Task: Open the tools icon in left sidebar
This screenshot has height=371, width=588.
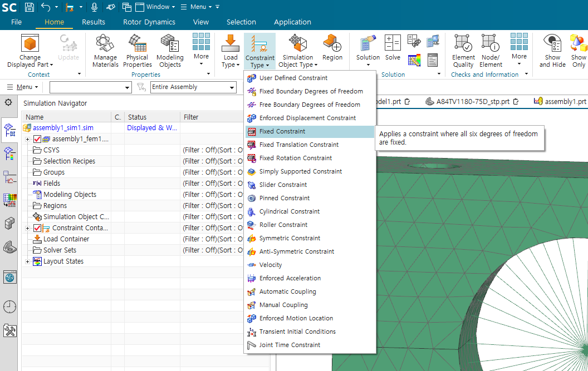Action: click(9, 330)
